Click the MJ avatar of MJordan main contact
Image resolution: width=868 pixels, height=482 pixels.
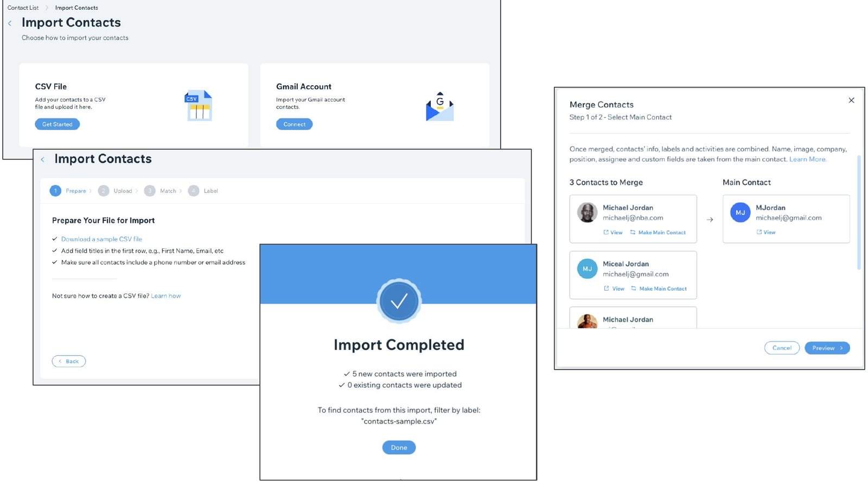(x=740, y=213)
